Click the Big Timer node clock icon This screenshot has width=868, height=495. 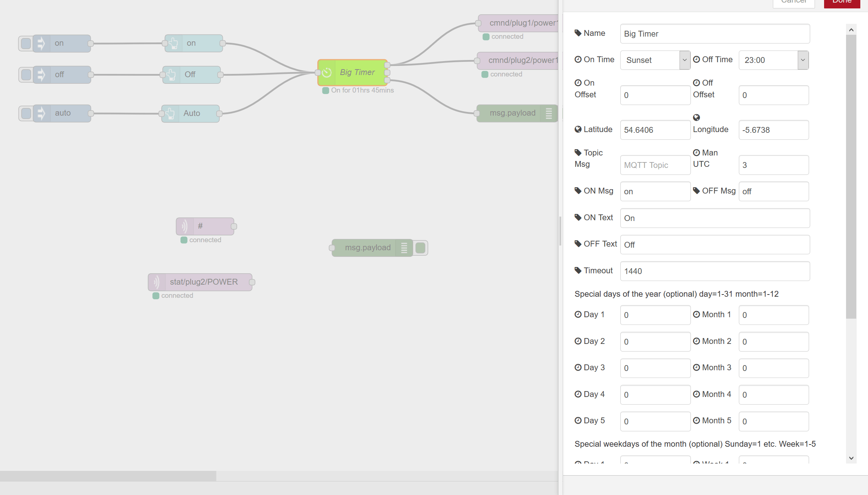pyautogui.click(x=327, y=72)
